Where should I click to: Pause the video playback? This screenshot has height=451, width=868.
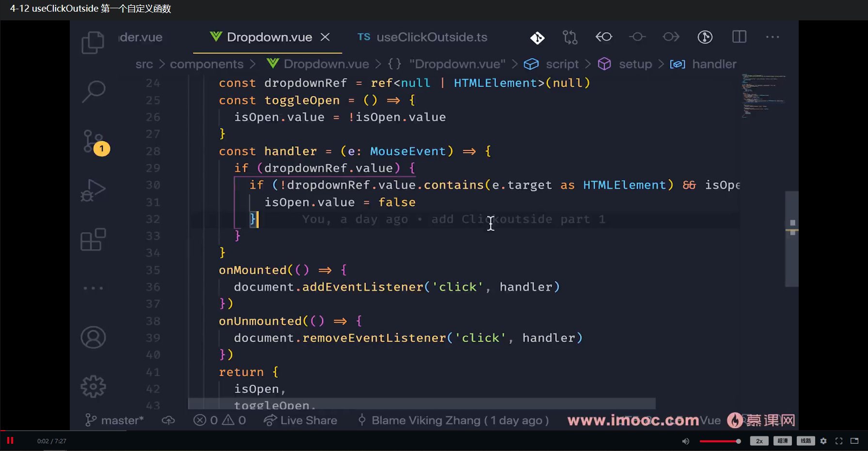click(x=10, y=440)
